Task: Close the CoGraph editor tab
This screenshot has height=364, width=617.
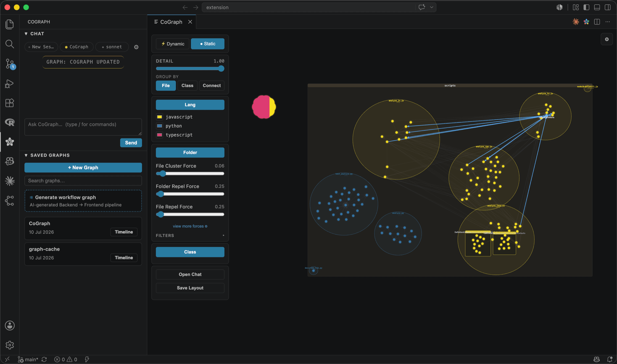Action: pos(190,22)
